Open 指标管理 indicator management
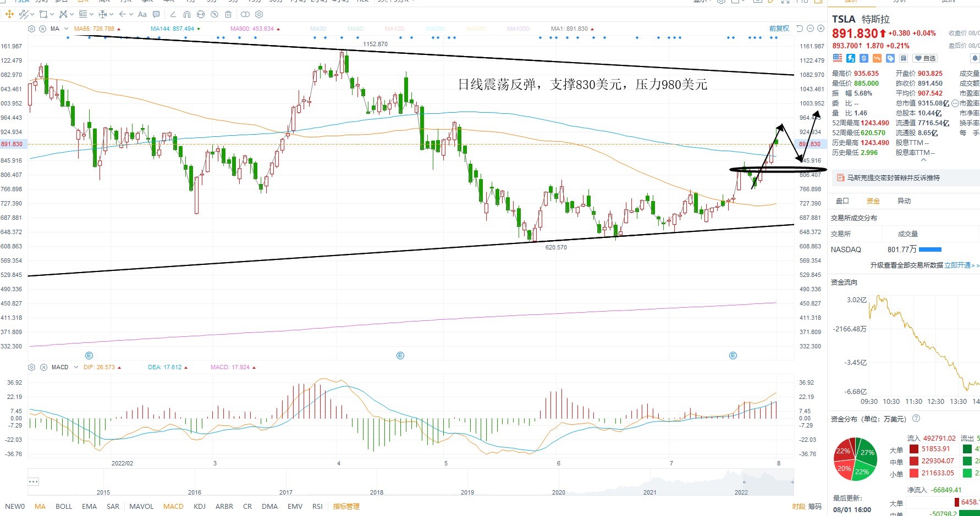This screenshot has width=980, height=516. (346, 507)
